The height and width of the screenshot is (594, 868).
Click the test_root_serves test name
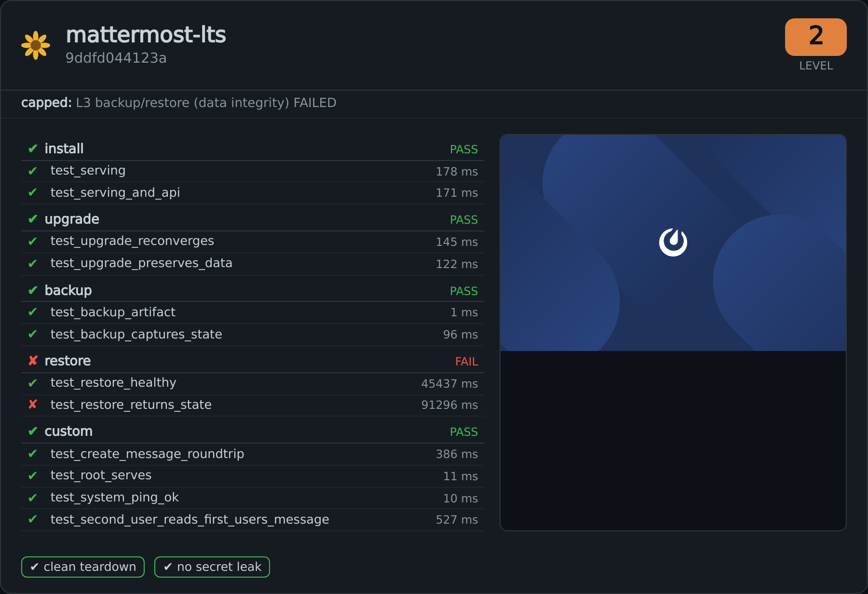tap(101, 475)
